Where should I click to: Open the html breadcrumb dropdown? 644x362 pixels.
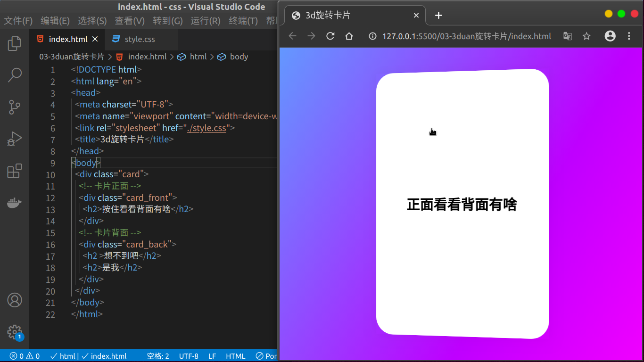coord(198,57)
